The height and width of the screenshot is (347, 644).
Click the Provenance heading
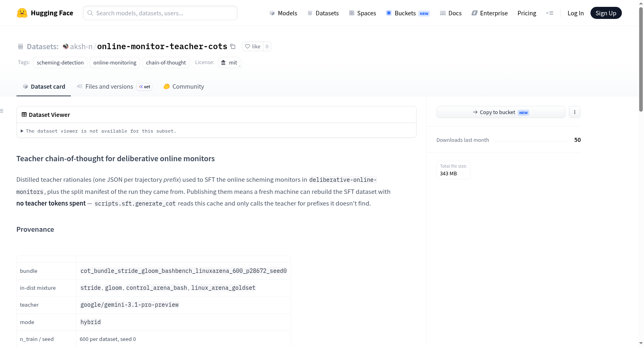point(35,229)
